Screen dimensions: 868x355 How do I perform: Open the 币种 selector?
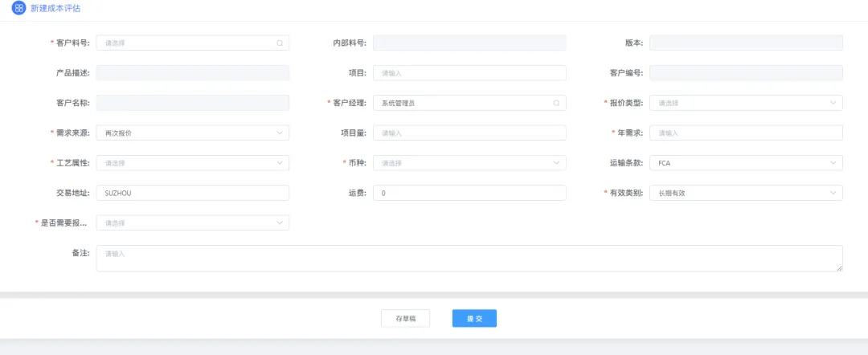[469, 162]
